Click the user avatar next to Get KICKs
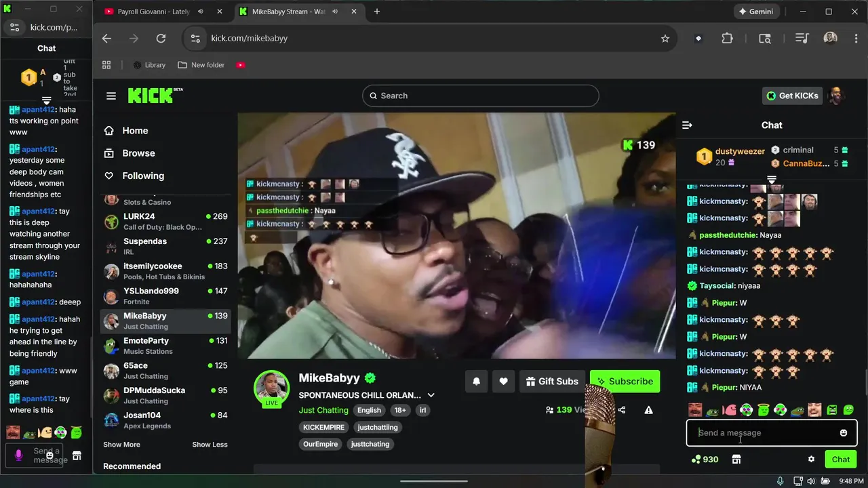This screenshot has height=488, width=868. pos(837,96)
